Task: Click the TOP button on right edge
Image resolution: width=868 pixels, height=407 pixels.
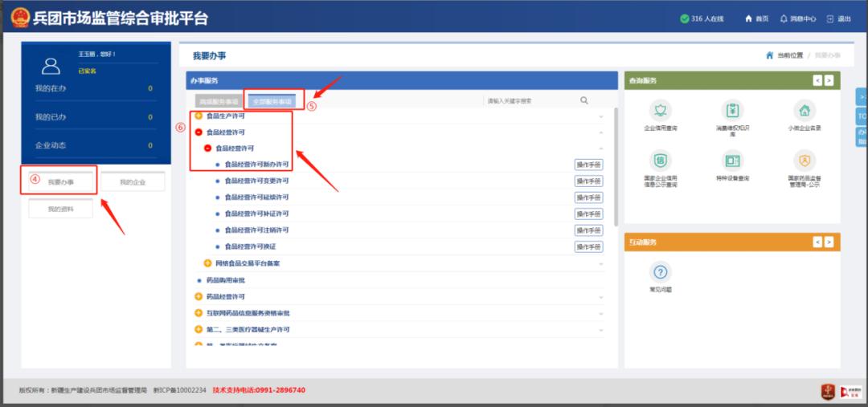Action: point(862,116)
